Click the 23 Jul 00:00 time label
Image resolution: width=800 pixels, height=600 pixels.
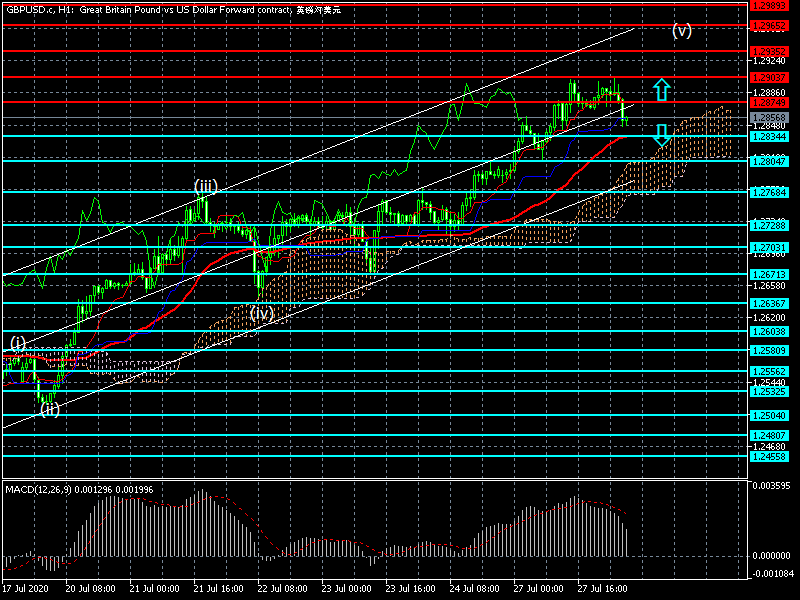pyautogui.click(x=347, y=589)
